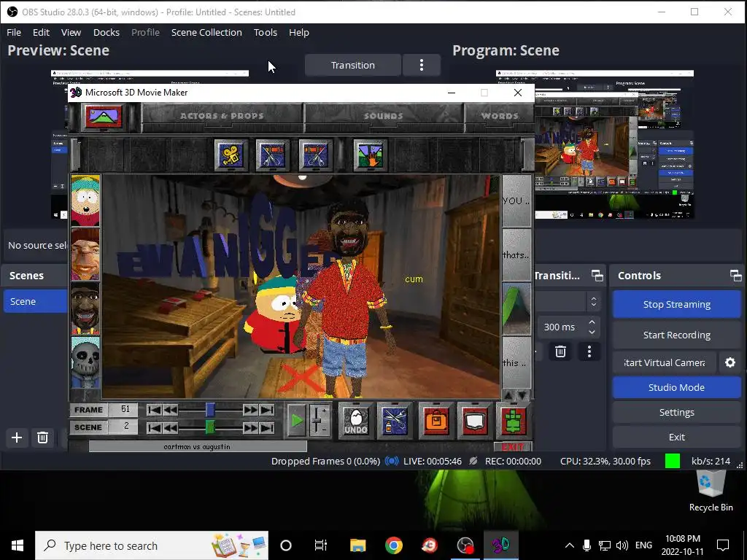Open the Windows Start menu
This screenshot has width=747, height=560.
point(18,545)
